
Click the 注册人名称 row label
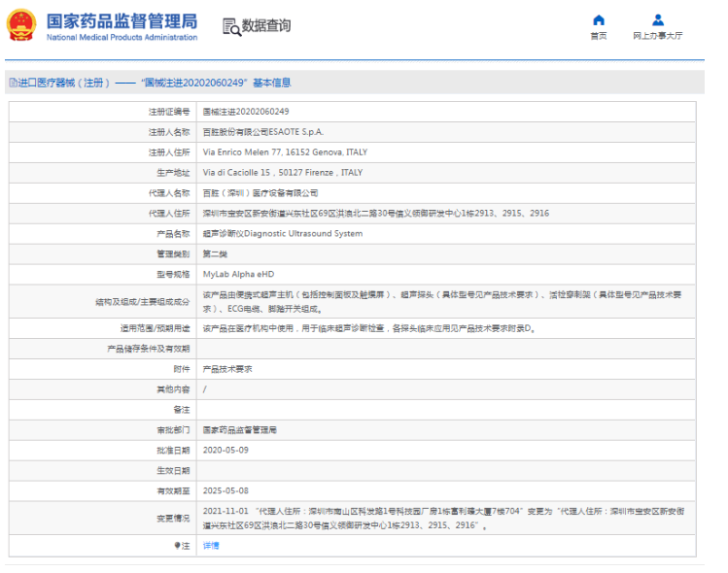click(169, 132)
